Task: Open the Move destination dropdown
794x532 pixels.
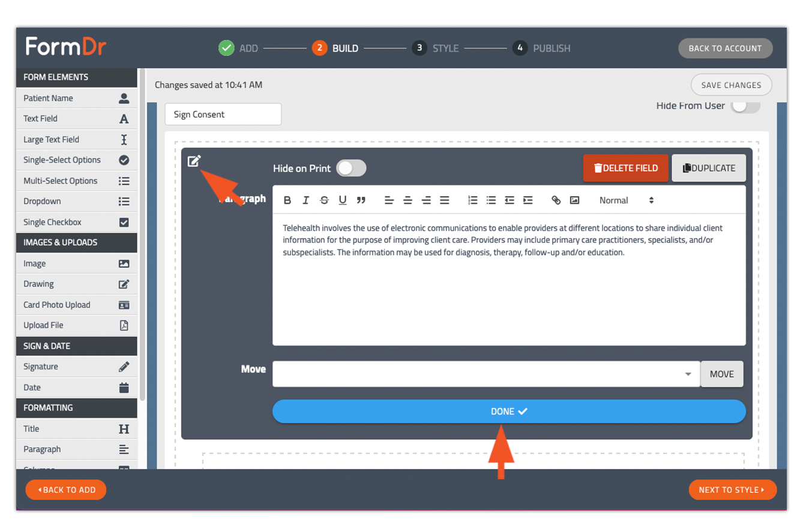Action: 486,374
